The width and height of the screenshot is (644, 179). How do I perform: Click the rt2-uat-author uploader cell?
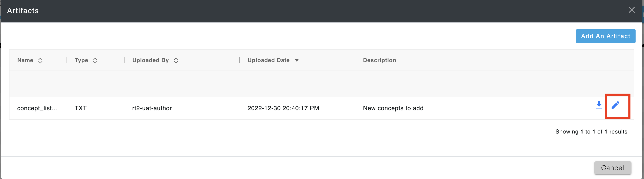pyautogui.click(x=152, y=108)
